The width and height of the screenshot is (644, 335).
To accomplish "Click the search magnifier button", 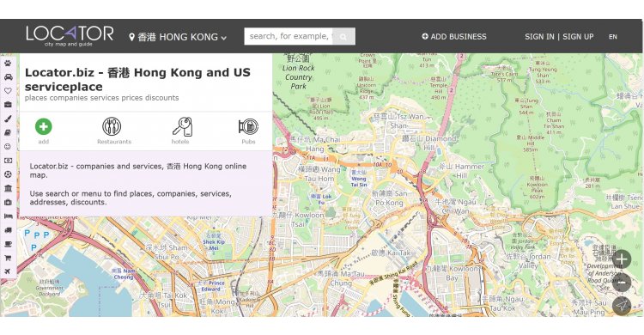I will [x=343, y=37].
